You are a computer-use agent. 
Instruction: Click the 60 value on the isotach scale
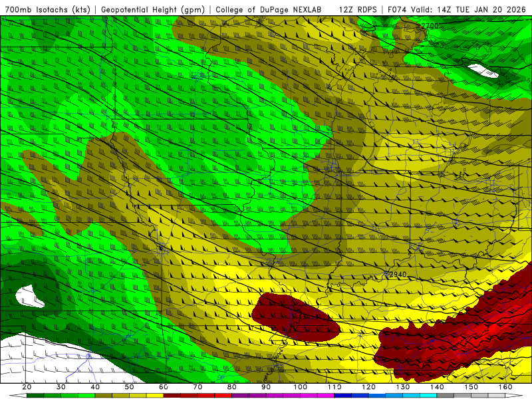pos(164,387)
